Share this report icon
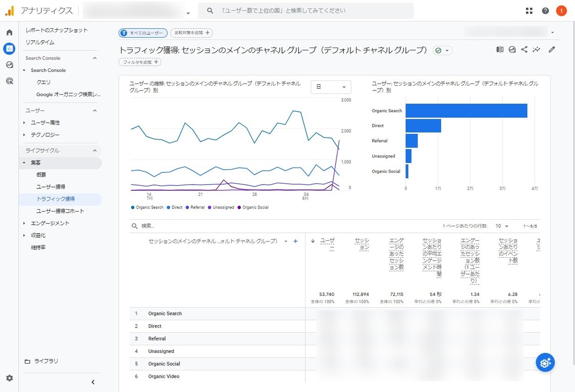This screenshot has width=575, height=392. click(x=524, y=49)
